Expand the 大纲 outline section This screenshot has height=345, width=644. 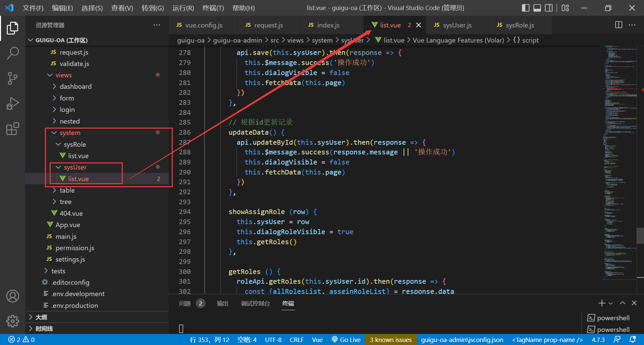(x=41, y=317)
